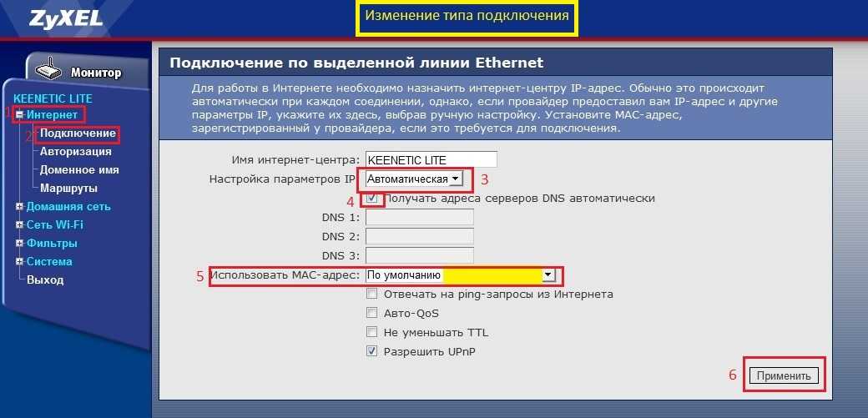This screenshot has height=418, width=868.
Task: Click the ZyXEL logo
Action: pos(67,18)
